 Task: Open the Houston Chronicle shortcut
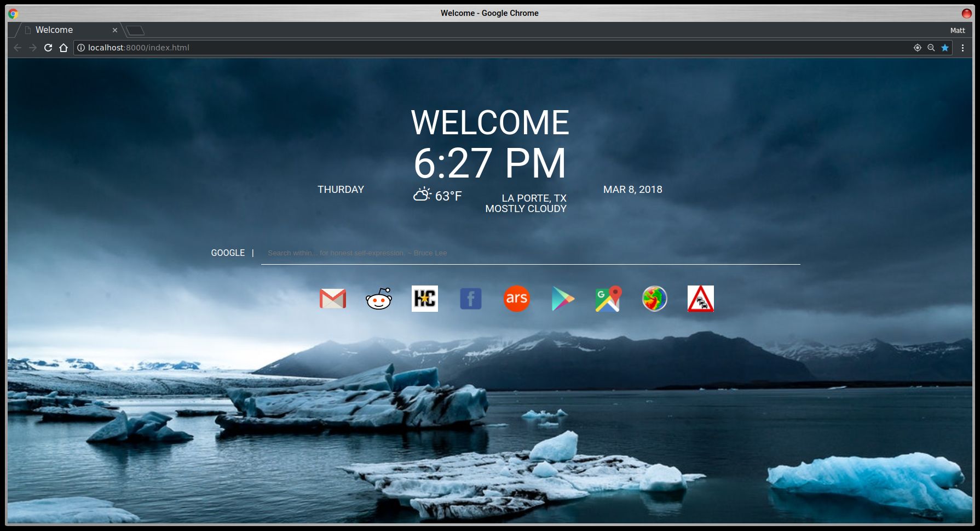coord(424,299)
